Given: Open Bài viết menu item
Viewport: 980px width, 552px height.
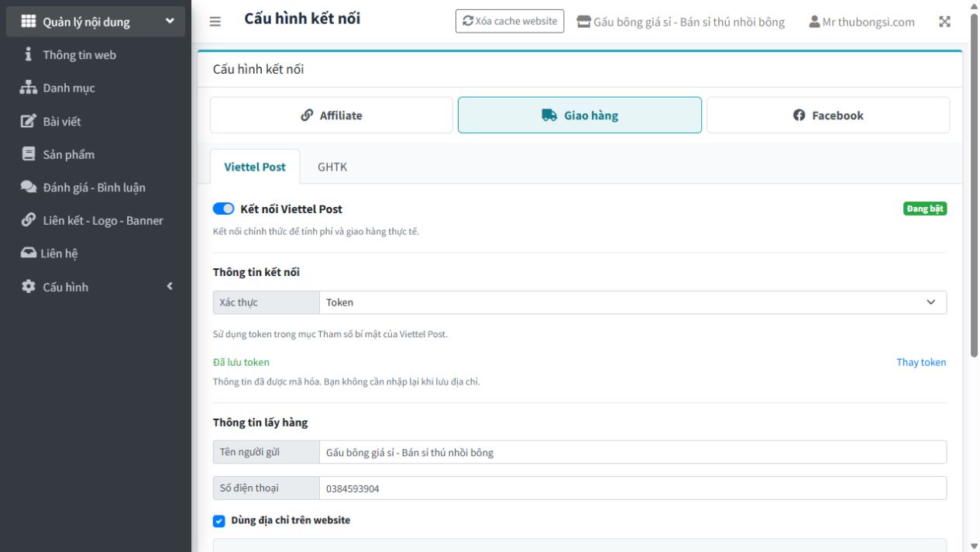Looking at the screenshot, I should [x=95, y=121].
